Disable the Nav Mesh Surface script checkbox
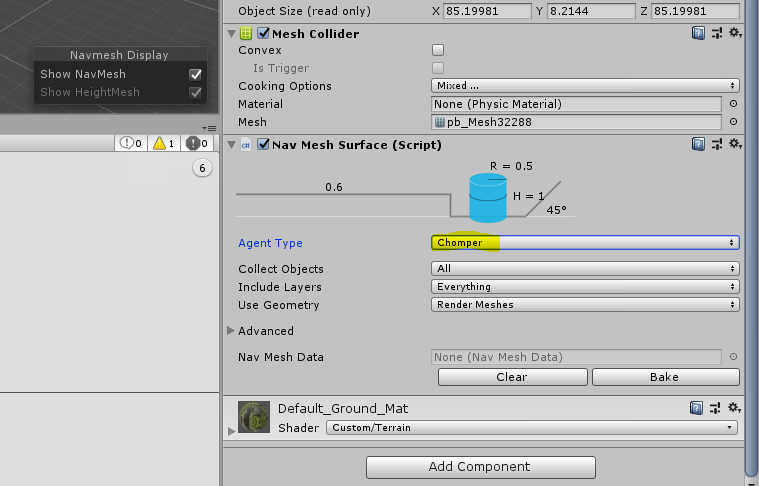The image size is (759, 486). coord(263,144)
